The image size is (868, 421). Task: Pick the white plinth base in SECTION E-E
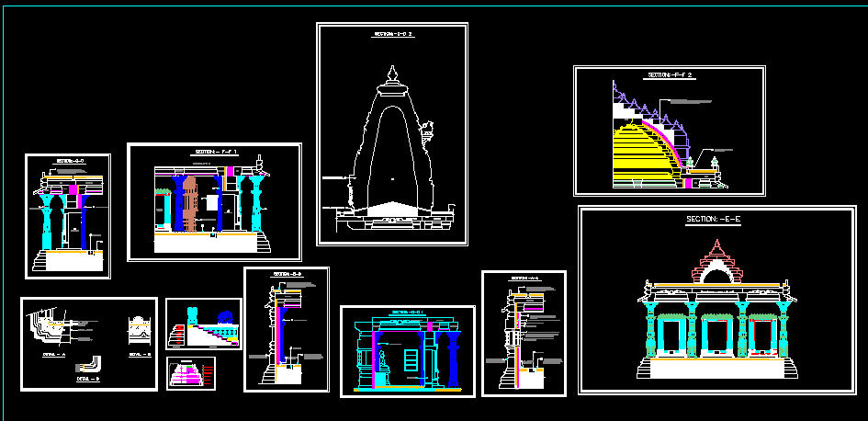[717, 369]
